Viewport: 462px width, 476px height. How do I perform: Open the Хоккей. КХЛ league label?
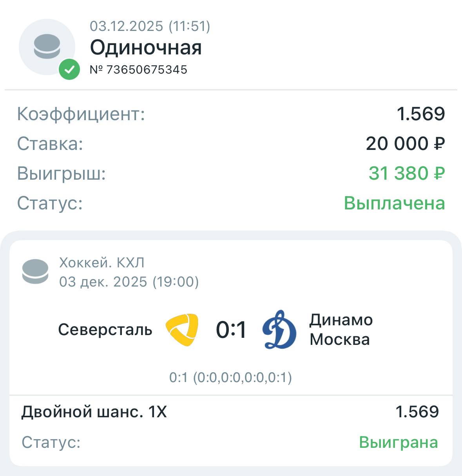point(102,263)
